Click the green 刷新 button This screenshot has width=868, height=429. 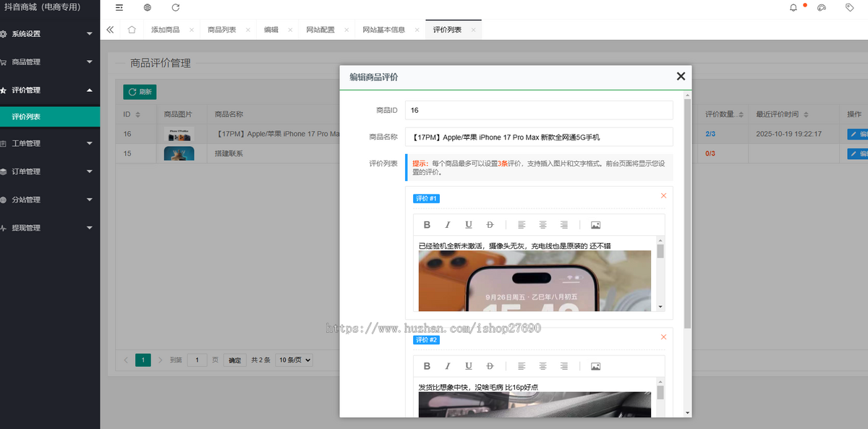(x=140, y=92)
